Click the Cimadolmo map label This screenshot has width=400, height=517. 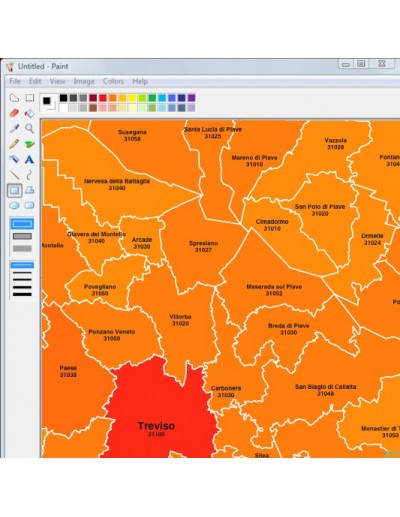(272, 222)
